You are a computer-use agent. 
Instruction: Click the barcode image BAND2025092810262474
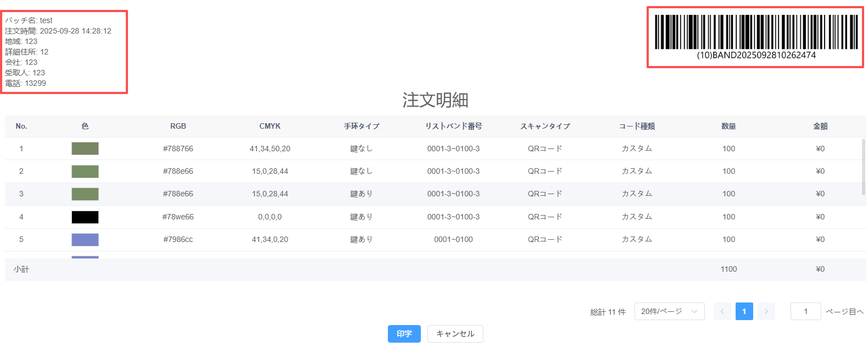coord(755,33)
